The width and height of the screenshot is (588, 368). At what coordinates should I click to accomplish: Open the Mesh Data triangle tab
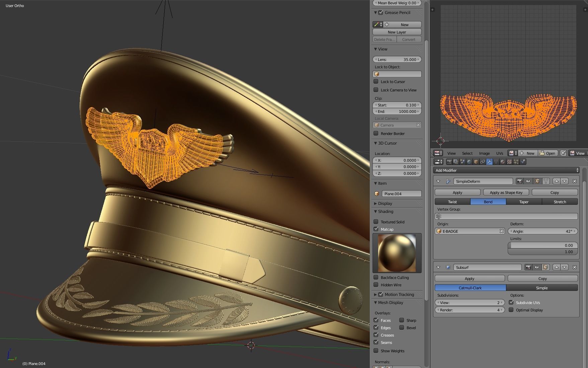(496, 162)
